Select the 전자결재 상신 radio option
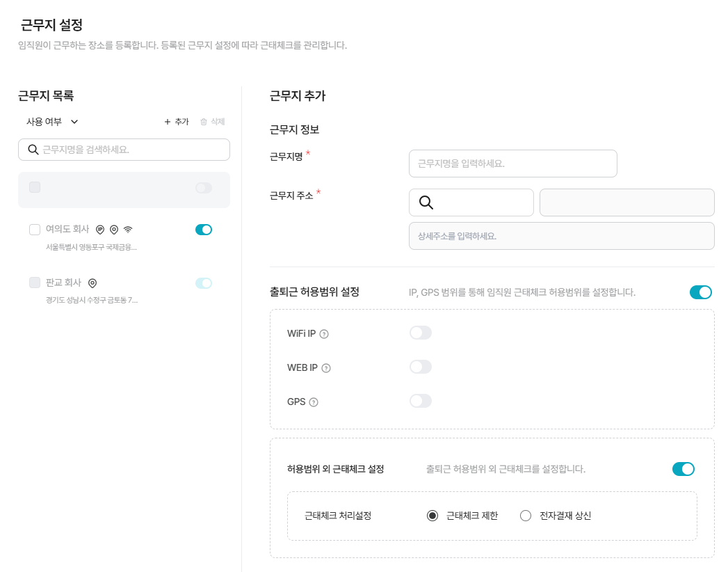728x572 pixels. click(526, 516)
